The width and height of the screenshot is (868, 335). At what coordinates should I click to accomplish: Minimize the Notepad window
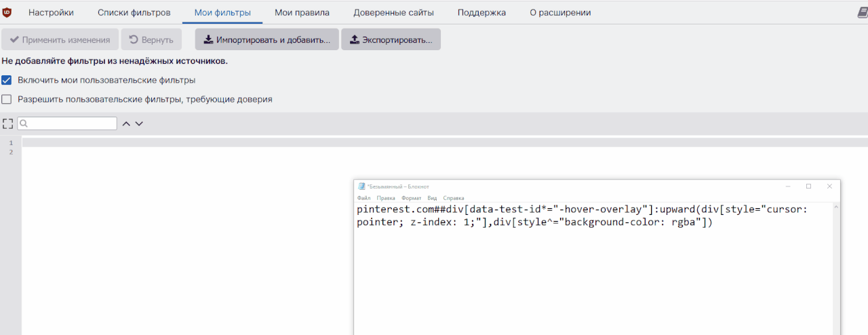[788, 186]
